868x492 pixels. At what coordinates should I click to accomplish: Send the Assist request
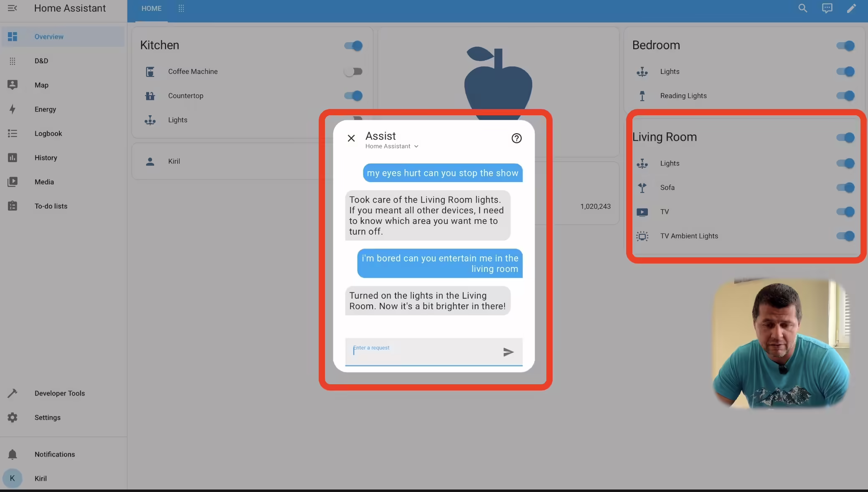click(508, 352)
